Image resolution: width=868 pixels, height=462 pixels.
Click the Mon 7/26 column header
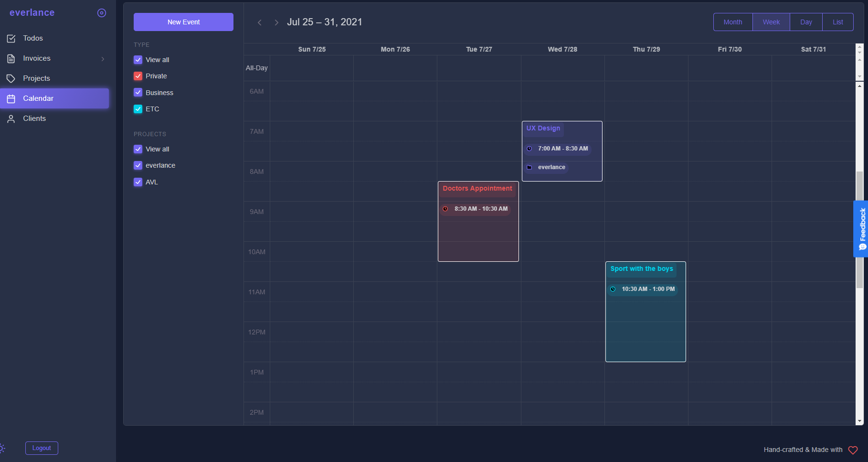[x=395, y=49]
